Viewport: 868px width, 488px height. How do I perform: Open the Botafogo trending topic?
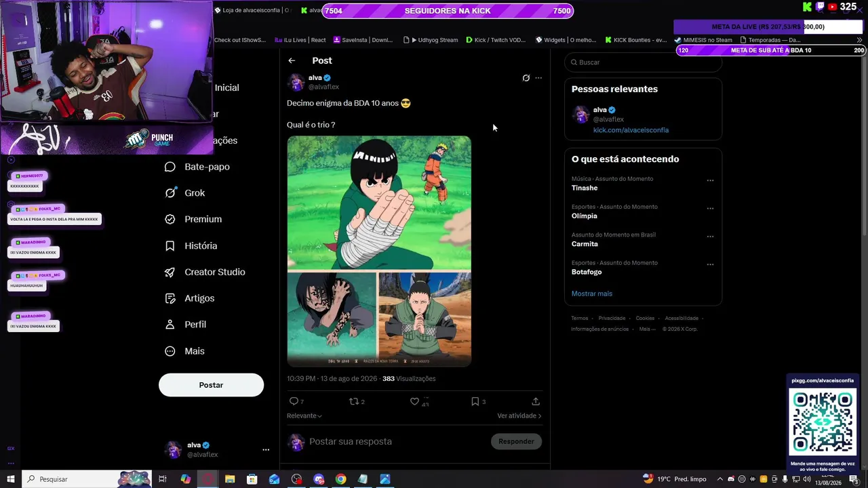coord(587,272)
